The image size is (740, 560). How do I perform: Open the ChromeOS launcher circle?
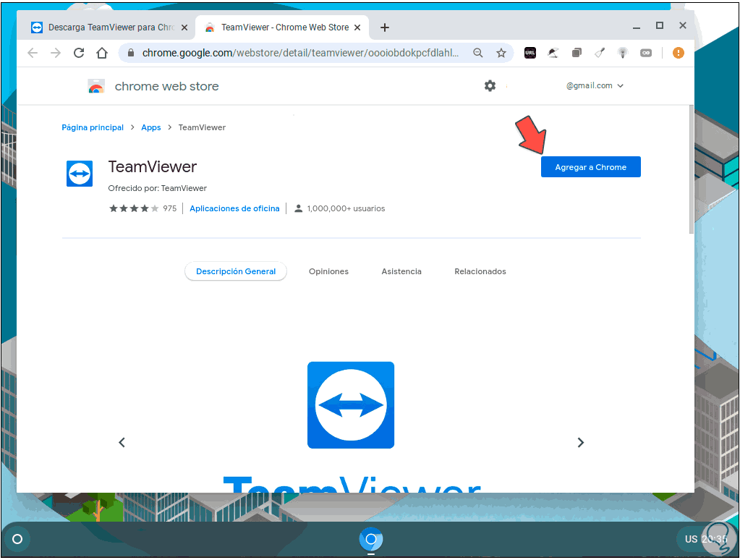pos(17,539)
